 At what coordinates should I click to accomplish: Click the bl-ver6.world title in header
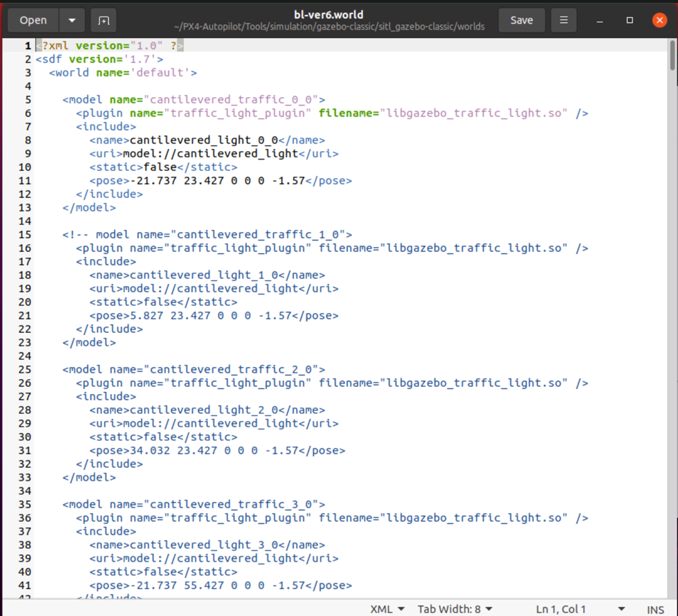[x=329, y=14]
